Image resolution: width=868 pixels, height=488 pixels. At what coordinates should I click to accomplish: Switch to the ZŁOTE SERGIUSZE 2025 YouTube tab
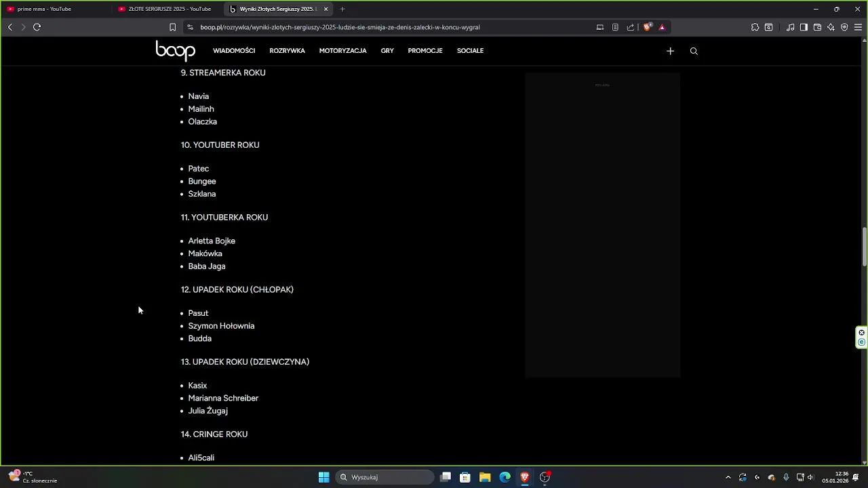167,9
